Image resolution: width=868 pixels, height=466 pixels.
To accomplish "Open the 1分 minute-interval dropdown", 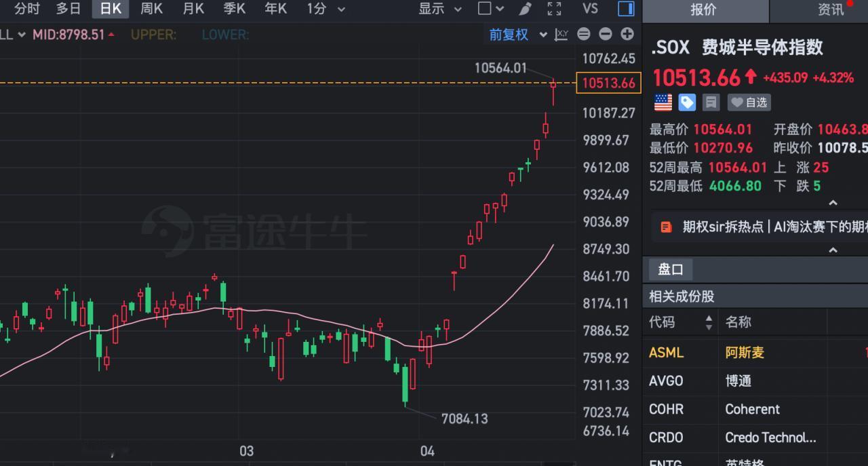I will point(325,9).
